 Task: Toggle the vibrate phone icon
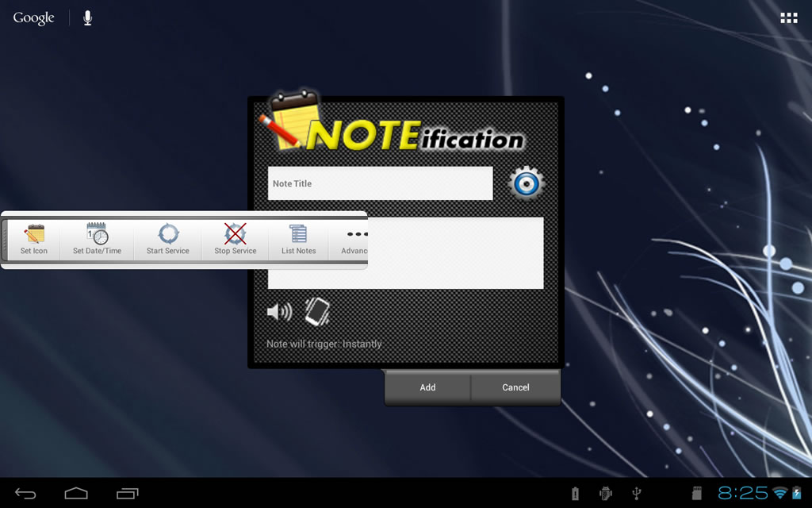click(x=317, y=311)
